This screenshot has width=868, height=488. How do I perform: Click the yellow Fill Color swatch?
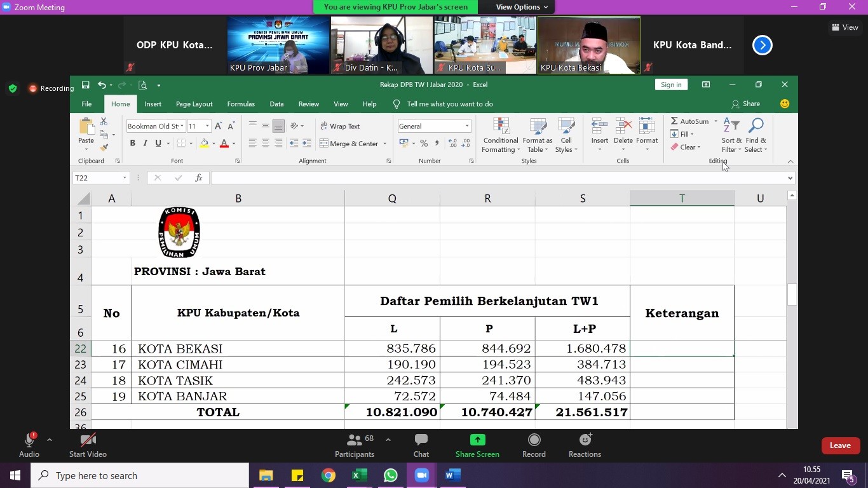pyautogui.click(x=204, y=144)
